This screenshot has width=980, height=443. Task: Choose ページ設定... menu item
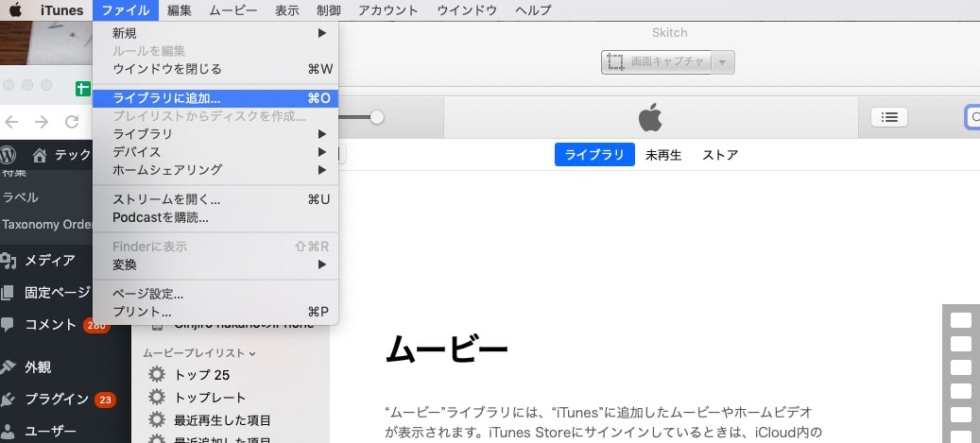point(215,294)
